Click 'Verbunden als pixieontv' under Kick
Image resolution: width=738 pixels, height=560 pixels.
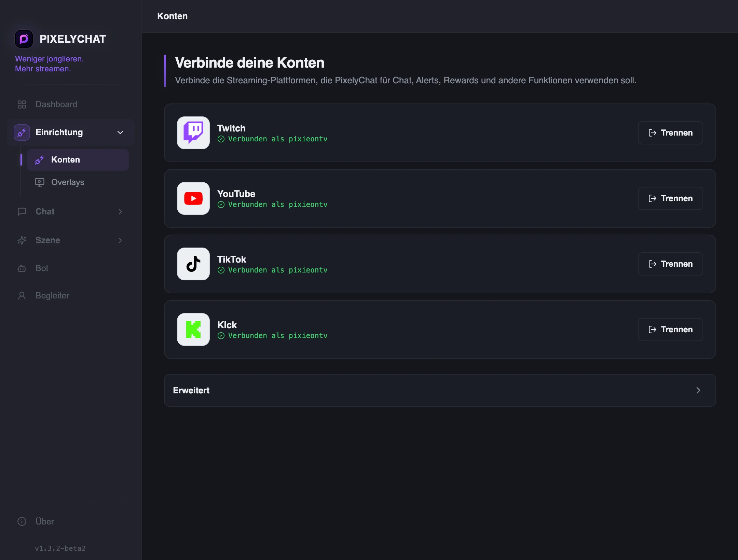278,336
